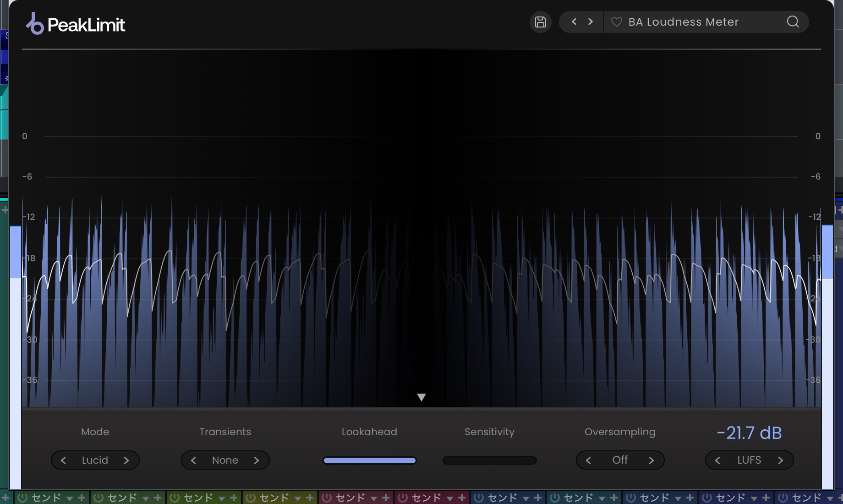Go to previous preset with left arrow

pos(574,22)
